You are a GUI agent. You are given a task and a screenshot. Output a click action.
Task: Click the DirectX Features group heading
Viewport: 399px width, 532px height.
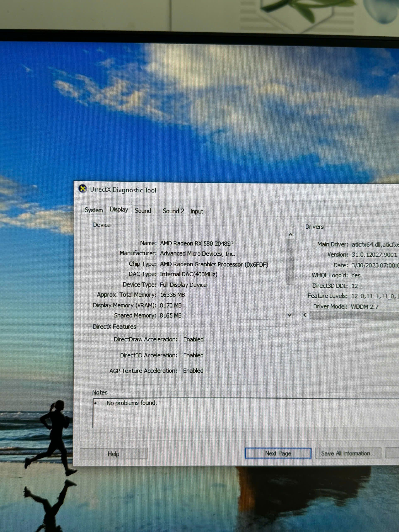click(x=114, y=327)
